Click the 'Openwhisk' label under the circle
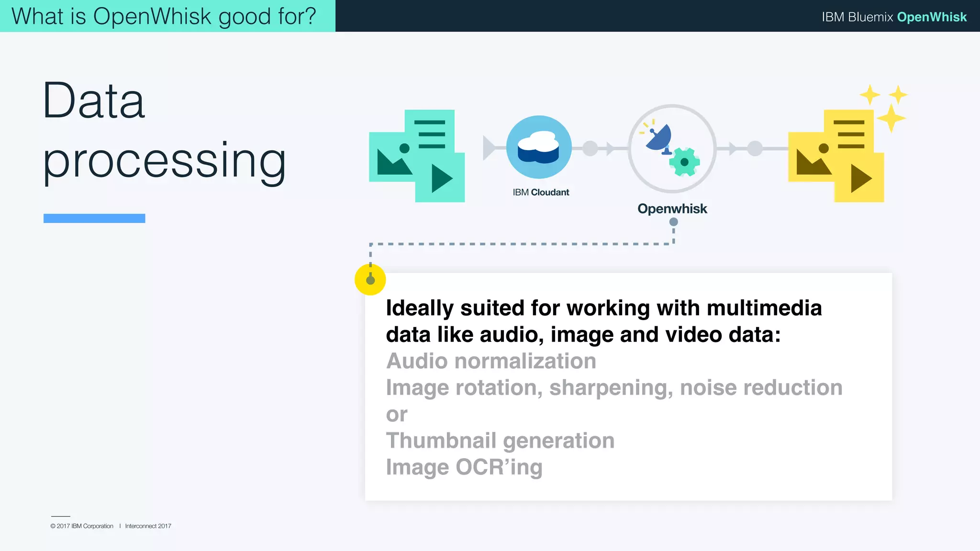 click(672, 209)
